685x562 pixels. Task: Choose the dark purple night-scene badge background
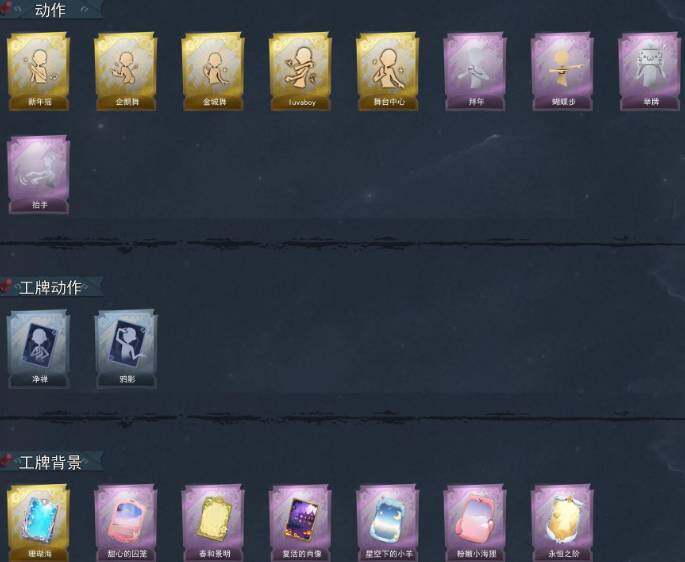click(x=301, y=523)
